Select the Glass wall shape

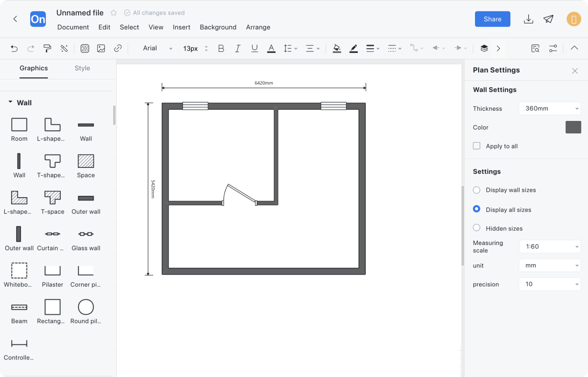[x=86, y=239]
